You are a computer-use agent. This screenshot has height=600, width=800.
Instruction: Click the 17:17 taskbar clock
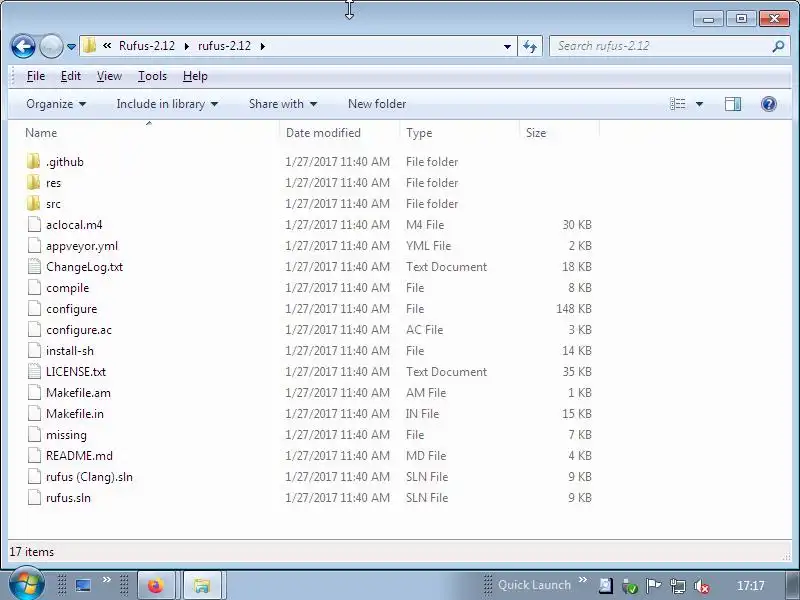(751, 586)
